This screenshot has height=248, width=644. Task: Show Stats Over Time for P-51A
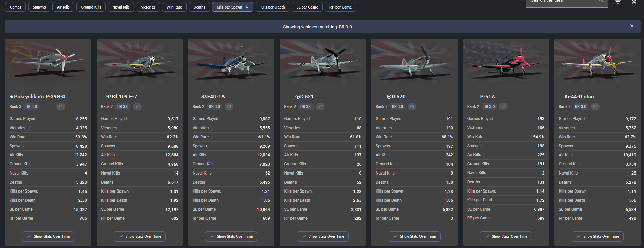click(x=506, y=236)
